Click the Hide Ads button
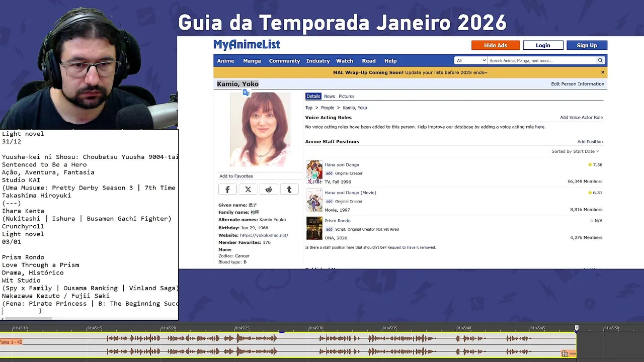The height and width of the screenshot is (362, 644). coord(495,45)
